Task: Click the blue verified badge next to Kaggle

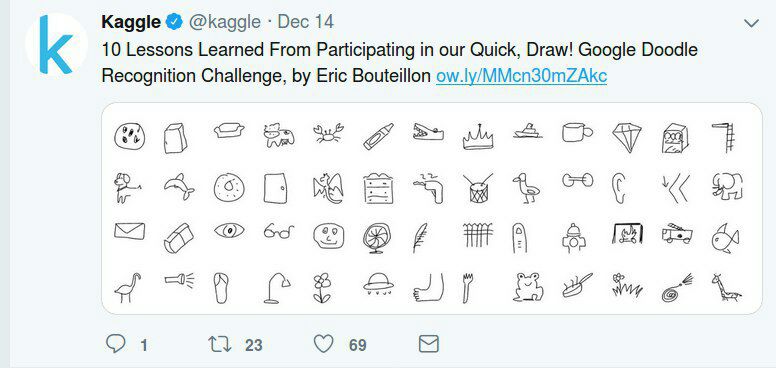Action: click(175, 22)
